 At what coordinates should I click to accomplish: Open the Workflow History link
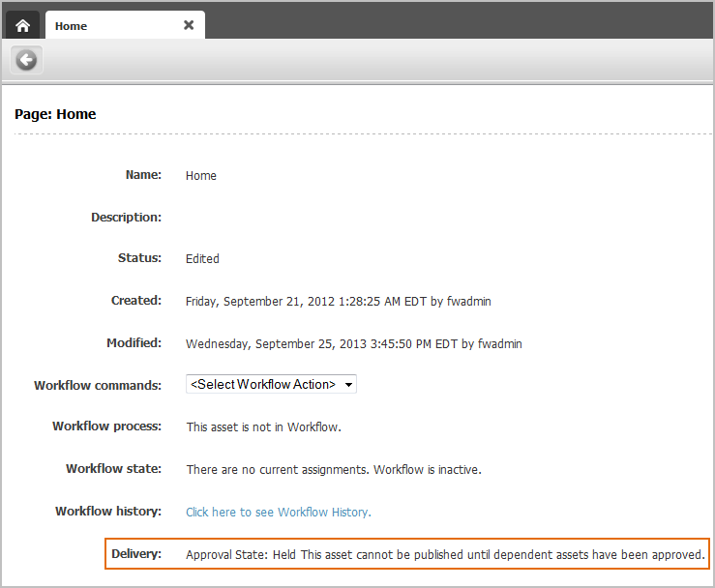click(x=279, y=513)
